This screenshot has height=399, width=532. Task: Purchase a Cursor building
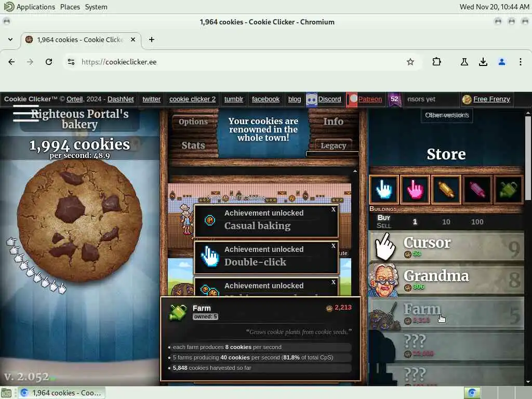[446, 246]
